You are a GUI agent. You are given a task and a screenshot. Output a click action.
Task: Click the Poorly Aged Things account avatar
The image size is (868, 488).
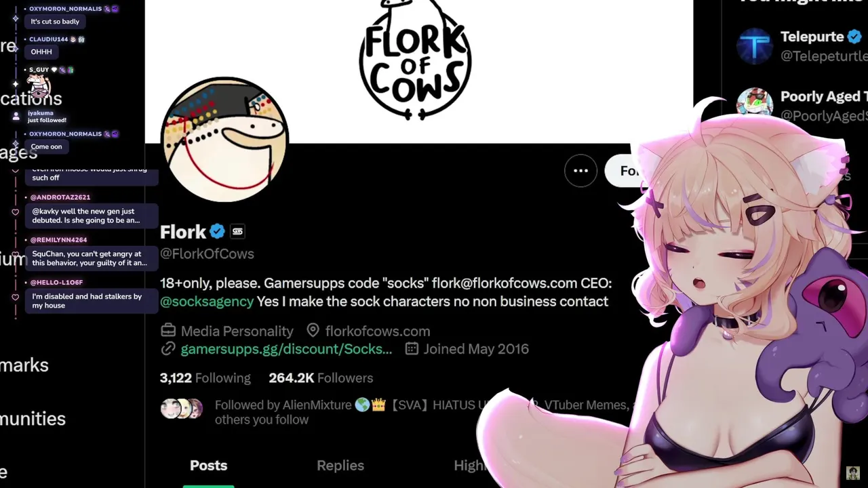[x=755, y=106]
